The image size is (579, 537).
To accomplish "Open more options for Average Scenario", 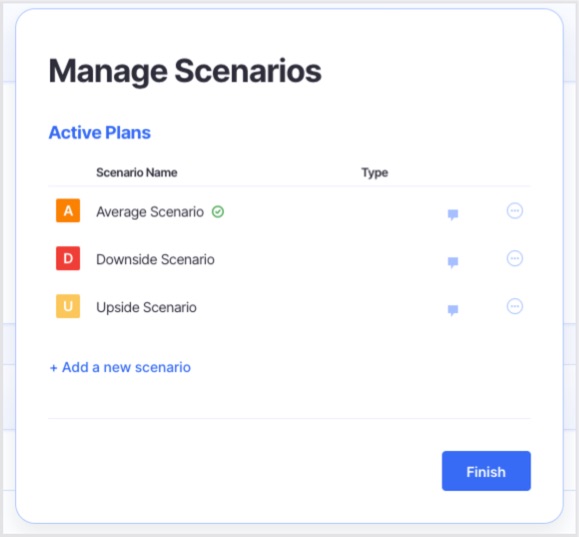I will tap(514, 211).
